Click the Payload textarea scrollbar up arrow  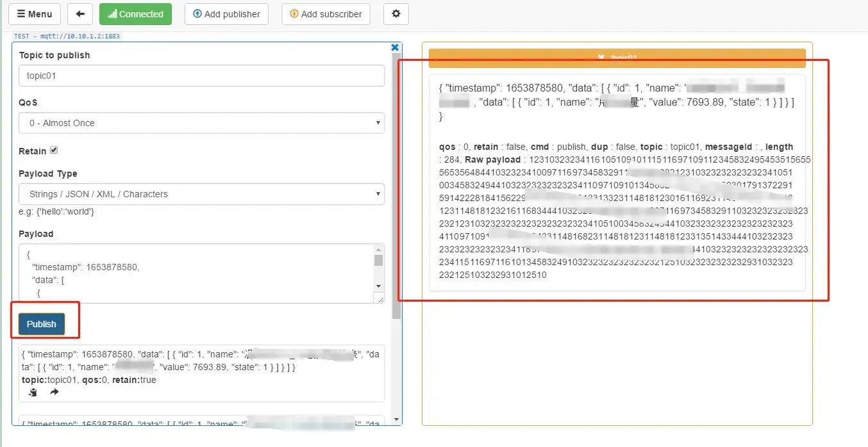[379, 249]
